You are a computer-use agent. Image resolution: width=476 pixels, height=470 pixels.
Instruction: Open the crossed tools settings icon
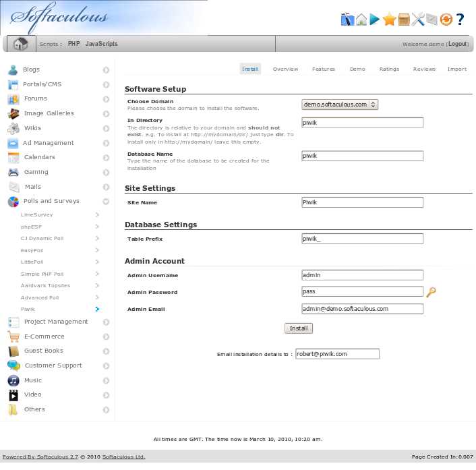(x=418, y=20)
